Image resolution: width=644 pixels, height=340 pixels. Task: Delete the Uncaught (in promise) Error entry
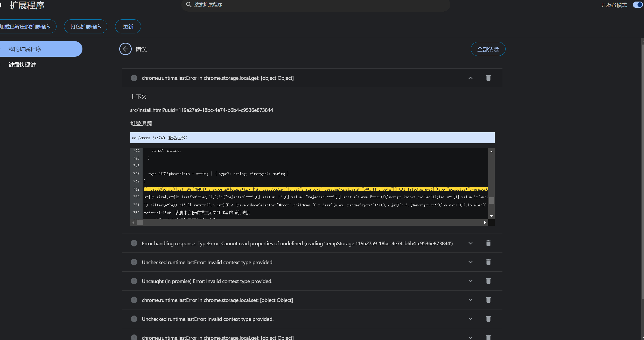(x=488, y=281)
